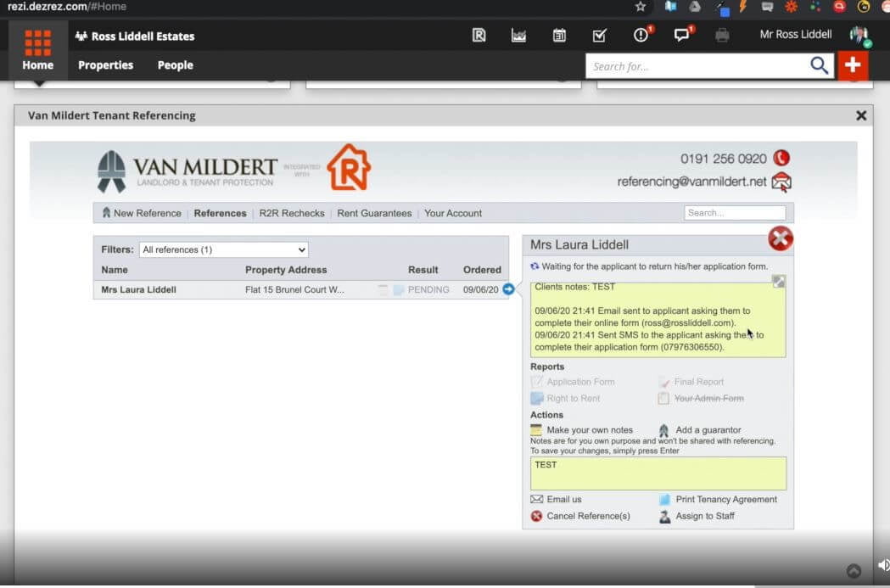The image size is (890, 588).
Task: Click the scroll-to-top arrow icon
Action: pos(854,571)
